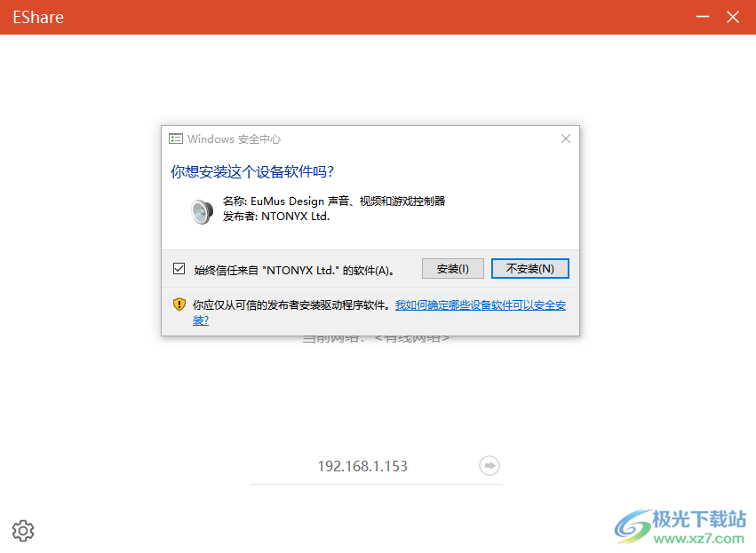Click the EShare title text in the title bar

click(37, 16)
